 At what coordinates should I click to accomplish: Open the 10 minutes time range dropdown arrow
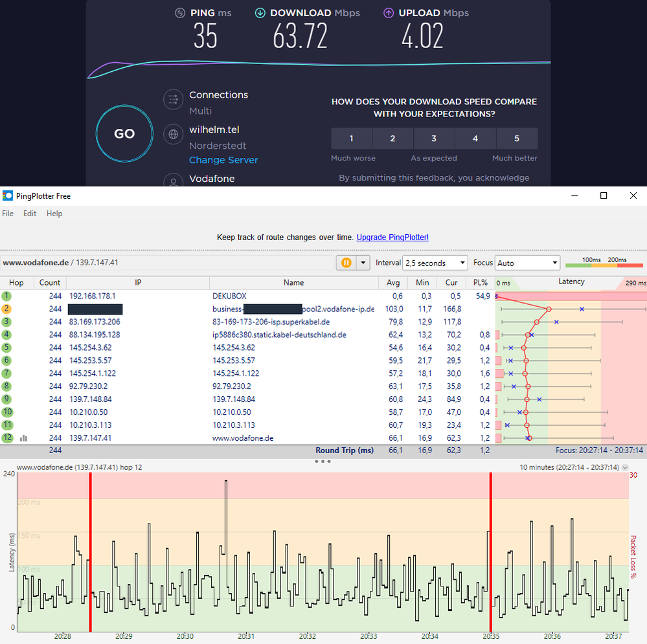[625, 467]
